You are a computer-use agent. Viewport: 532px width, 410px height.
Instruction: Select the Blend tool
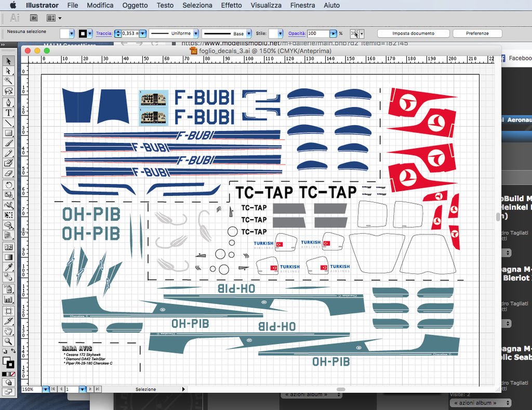pos(8,277)
